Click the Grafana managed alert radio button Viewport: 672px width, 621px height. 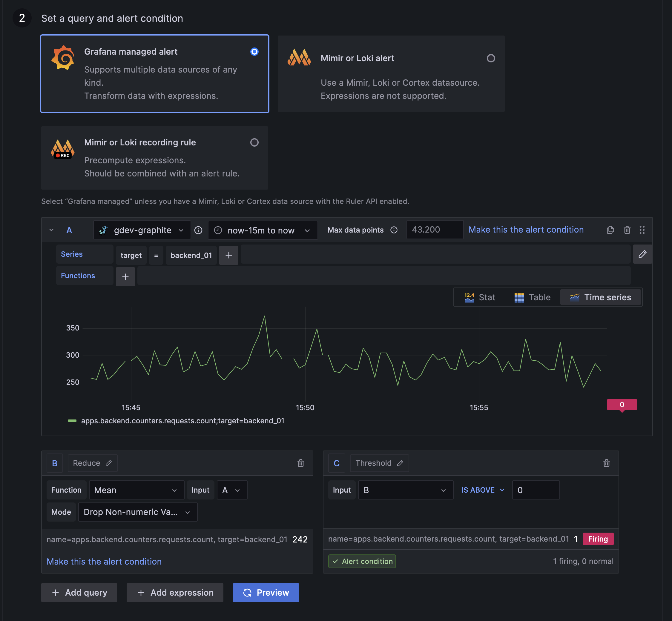click(254, 52)
